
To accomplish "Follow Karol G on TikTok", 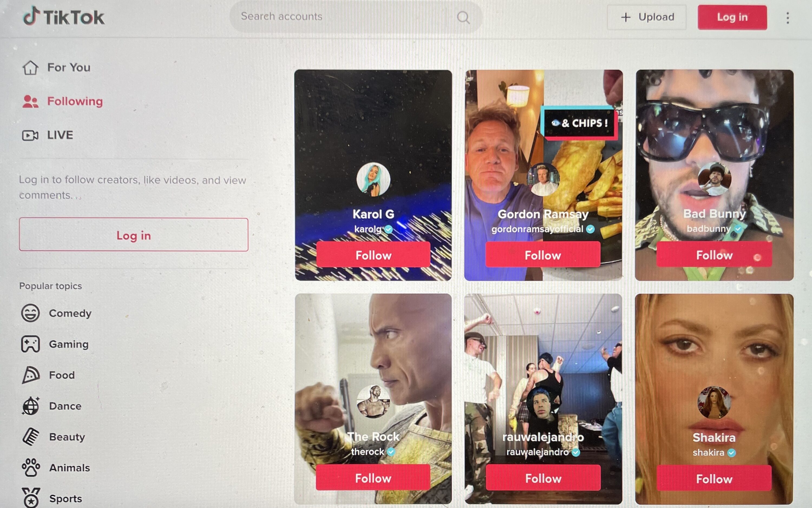I will [x=373, y=254].
